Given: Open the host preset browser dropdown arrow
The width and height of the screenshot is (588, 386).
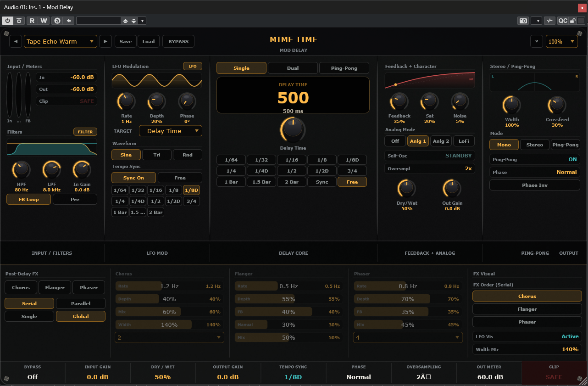Looking at the screenshot, I should [142, 21].
